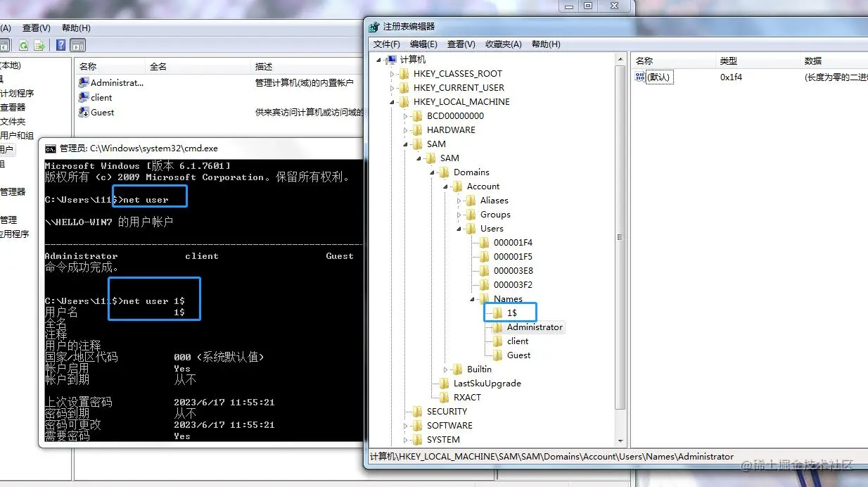Sort by the 名称 column in Registry Editor
The width and height of the screenshot is (868, 487).
pos(673,61)
